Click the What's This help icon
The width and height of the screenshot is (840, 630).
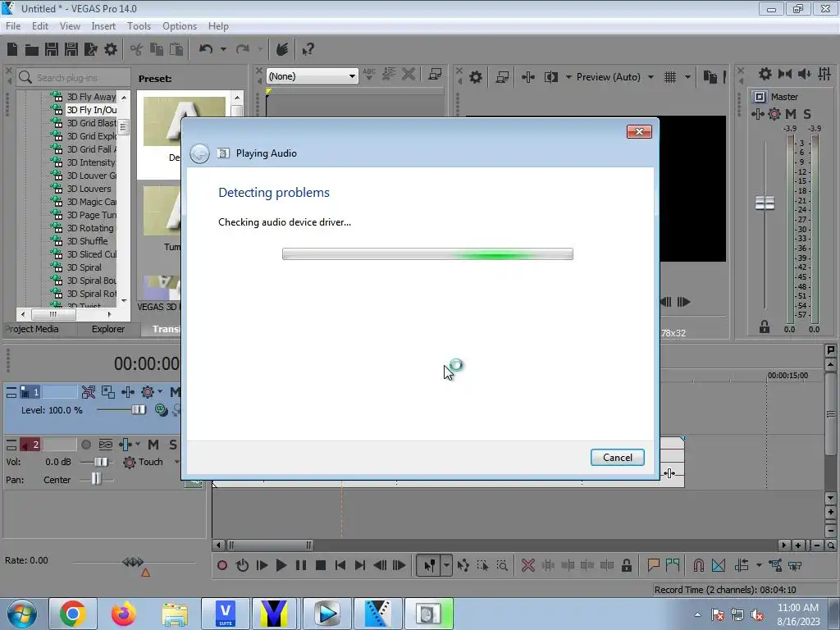[x=308, y=50]
